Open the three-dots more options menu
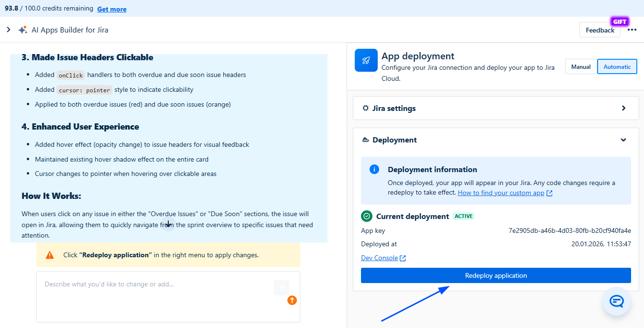644x328 pixels. coord(632,30)
